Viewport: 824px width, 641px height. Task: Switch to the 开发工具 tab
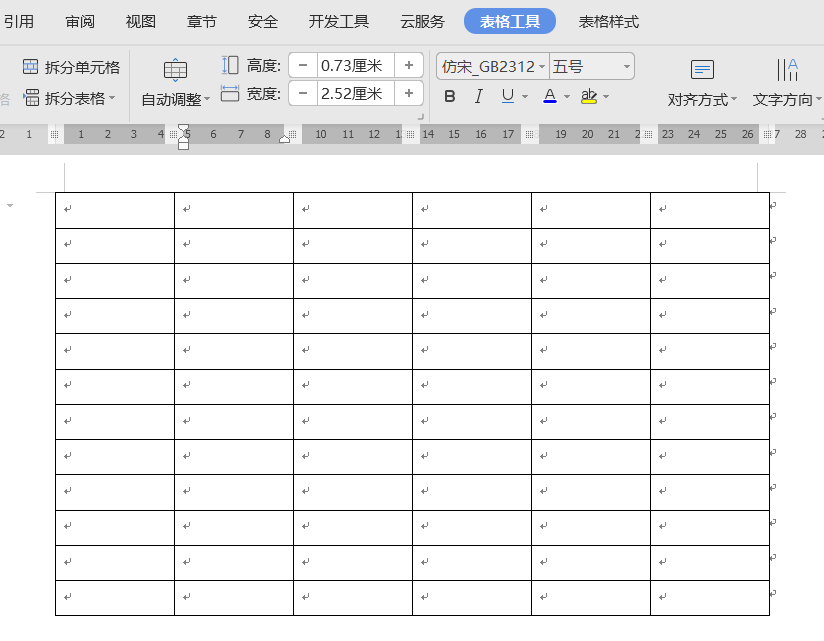click(x=339, y=22)
